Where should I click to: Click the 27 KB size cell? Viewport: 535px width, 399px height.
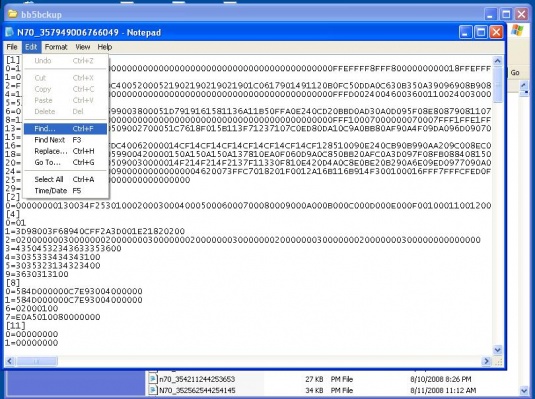pos(314,379)
